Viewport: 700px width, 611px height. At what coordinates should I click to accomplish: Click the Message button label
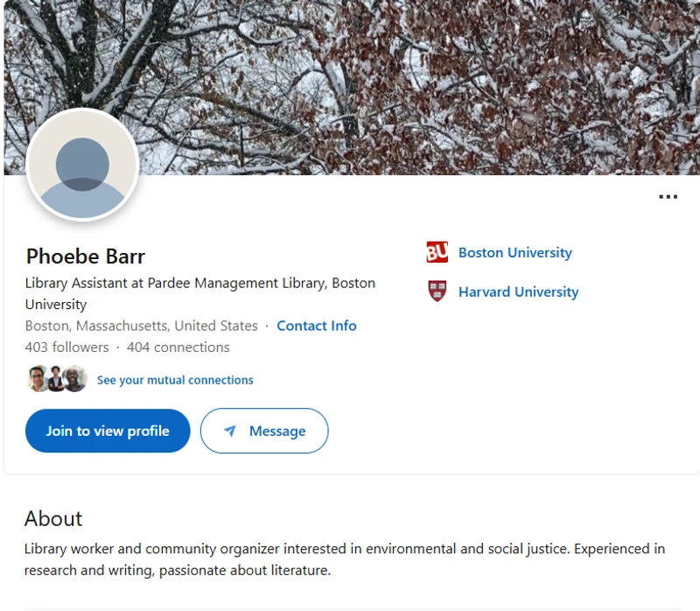click(277, 431)
